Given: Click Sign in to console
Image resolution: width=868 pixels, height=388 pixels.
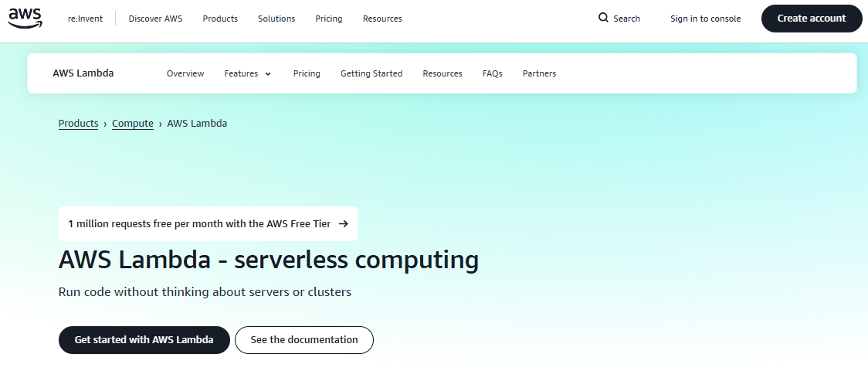Looking at the screenshot, I should pyautogui.click(x=705, y=19).
